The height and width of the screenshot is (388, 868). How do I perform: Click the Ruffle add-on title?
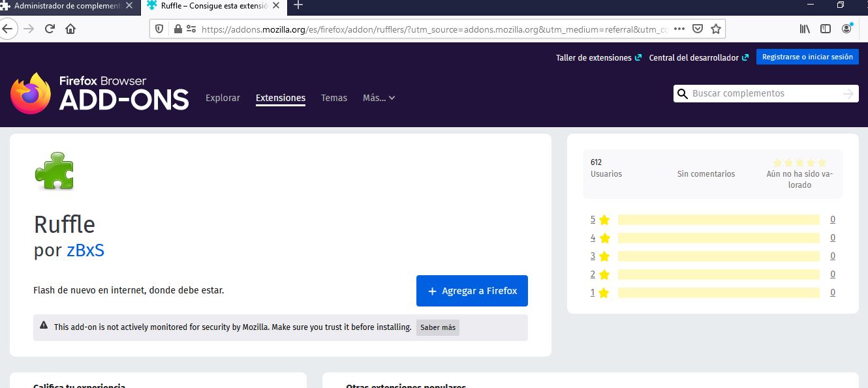(x=65, y=224)
